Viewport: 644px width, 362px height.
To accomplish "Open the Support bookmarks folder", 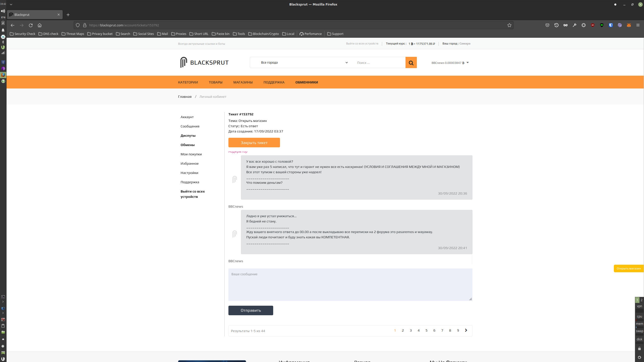I will [x=335, y=34].
